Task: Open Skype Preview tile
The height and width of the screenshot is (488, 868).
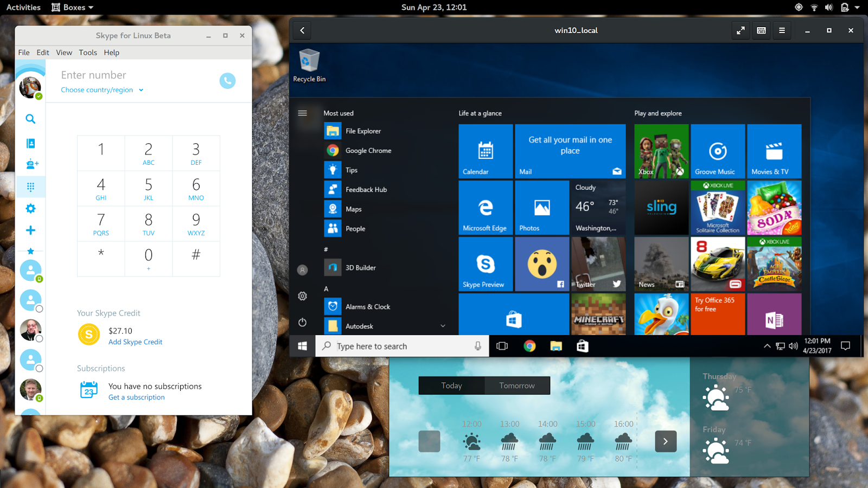Action: (486, 264)
